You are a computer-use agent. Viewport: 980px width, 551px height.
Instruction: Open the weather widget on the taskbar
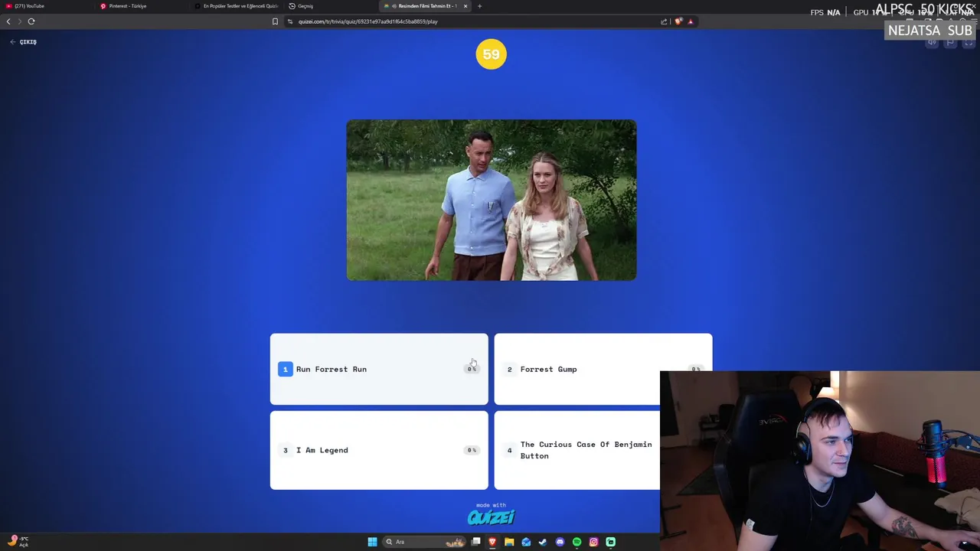pyautogui.click(x=18, y=541)
